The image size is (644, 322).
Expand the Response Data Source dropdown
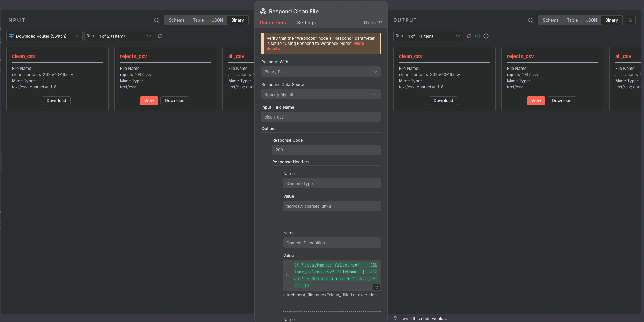[321, 95]
